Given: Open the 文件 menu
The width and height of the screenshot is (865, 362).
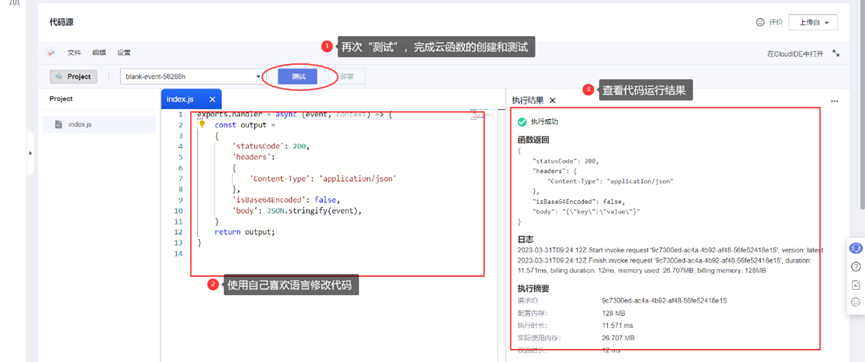Looking at the screenshot, I should (74, 53).
